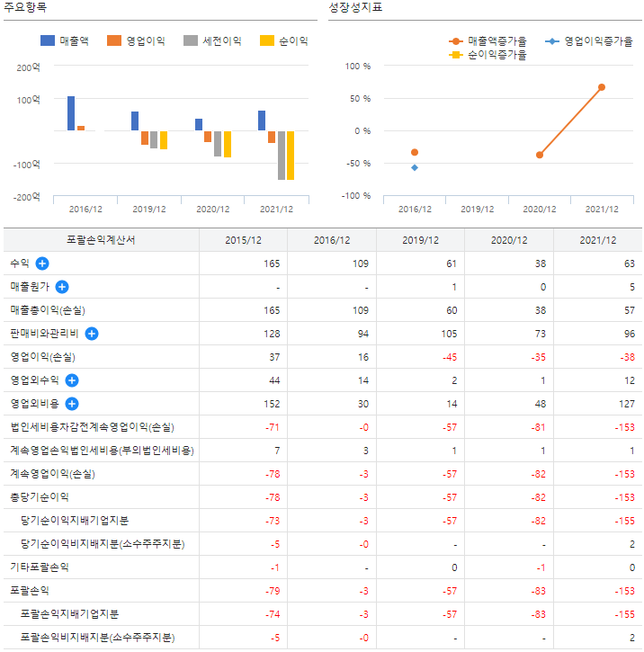Click the 기타포괄손익 2020/12 value -1
The width and height of the screenshot is (644, 652).
(541, 567)
